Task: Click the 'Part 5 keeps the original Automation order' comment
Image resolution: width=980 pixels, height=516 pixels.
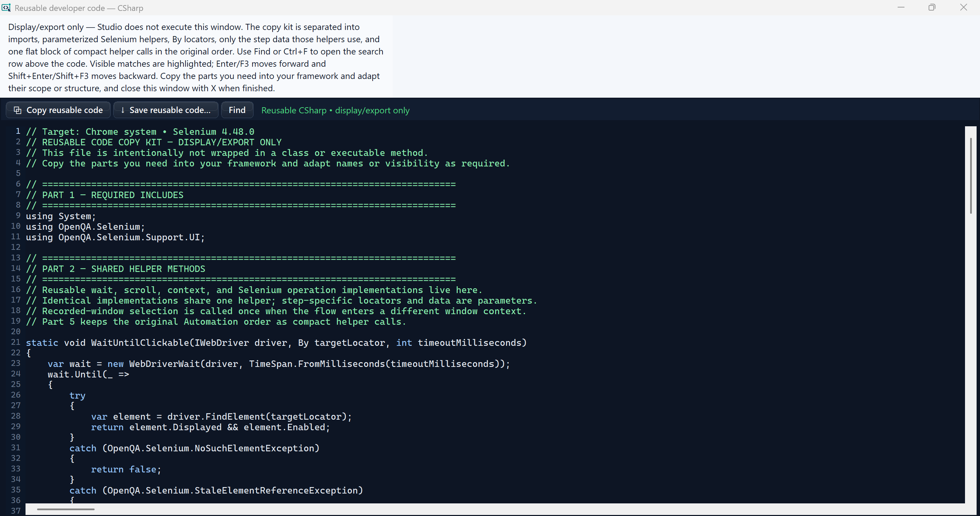Action: tap(216, 322)
